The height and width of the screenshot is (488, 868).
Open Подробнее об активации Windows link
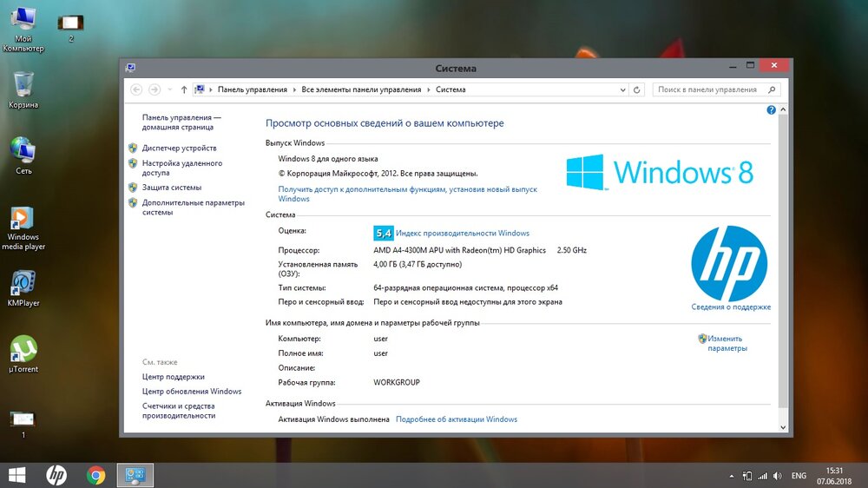tap(457, 419)
